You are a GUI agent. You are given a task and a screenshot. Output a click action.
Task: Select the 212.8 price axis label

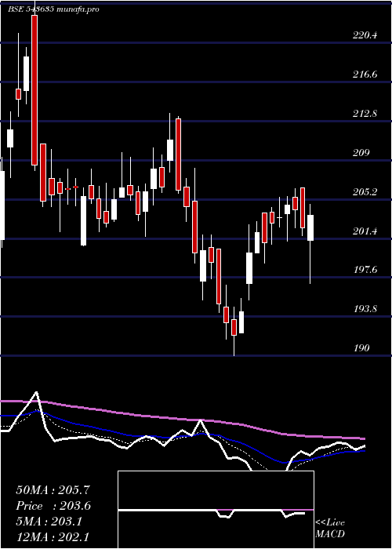click(x=365, y=114)
